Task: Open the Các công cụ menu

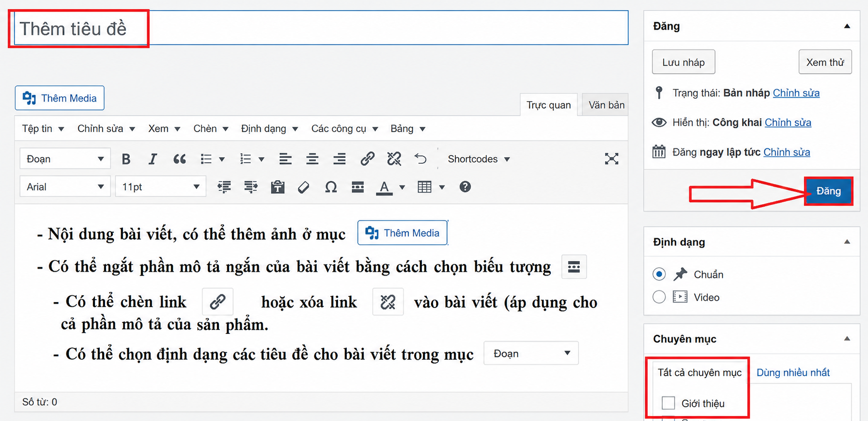Action: pyautogui.click(x=344, y=129)
